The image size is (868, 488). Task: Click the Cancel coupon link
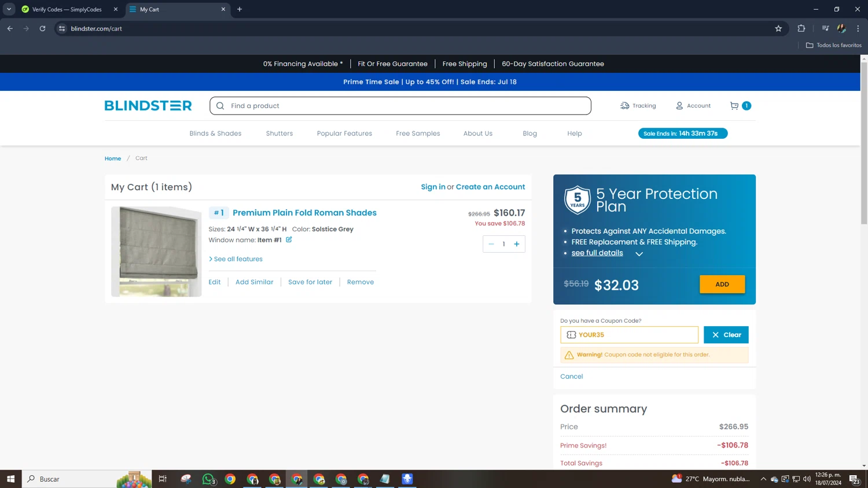click(x=572, y=376)
